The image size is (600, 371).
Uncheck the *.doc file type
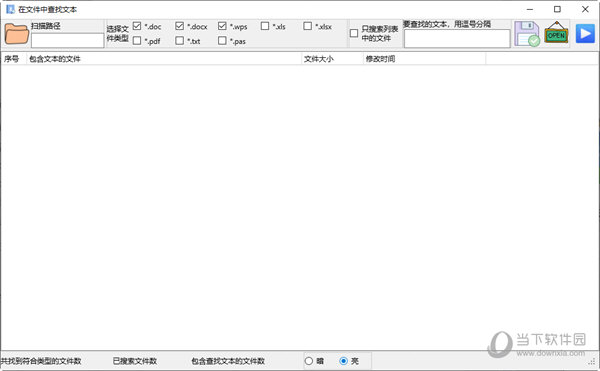[x=137, y=26]
